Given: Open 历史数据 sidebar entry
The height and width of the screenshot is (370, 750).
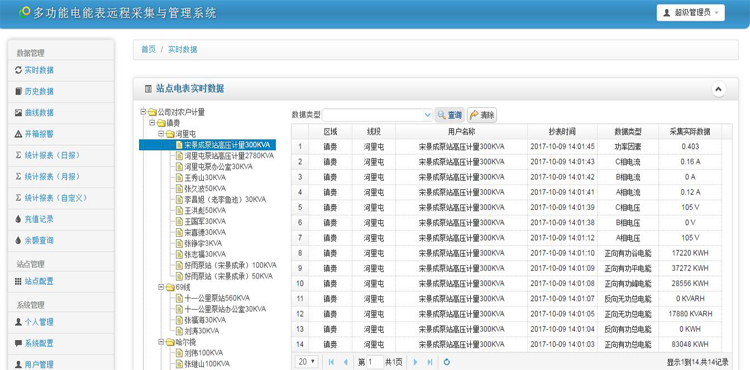Looking at the screenshot, I should [x=39, y=91].
